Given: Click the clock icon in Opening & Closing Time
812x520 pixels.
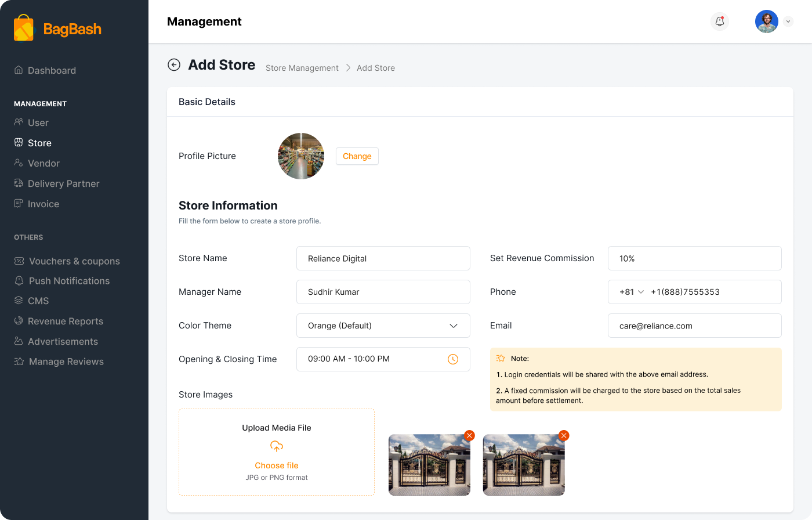Looking at the screenshot, I should 453,359.
